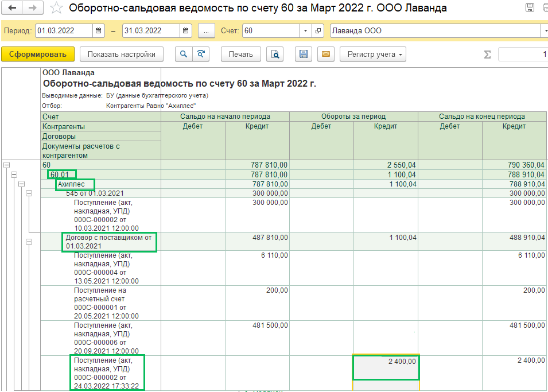
Task: Click the Обороты за период header
Action: (x=353, y=117)
